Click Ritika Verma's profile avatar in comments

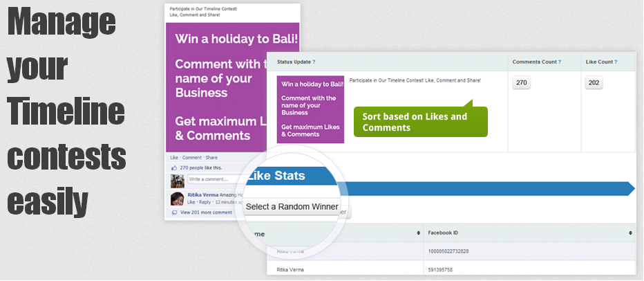pos(177,199)
